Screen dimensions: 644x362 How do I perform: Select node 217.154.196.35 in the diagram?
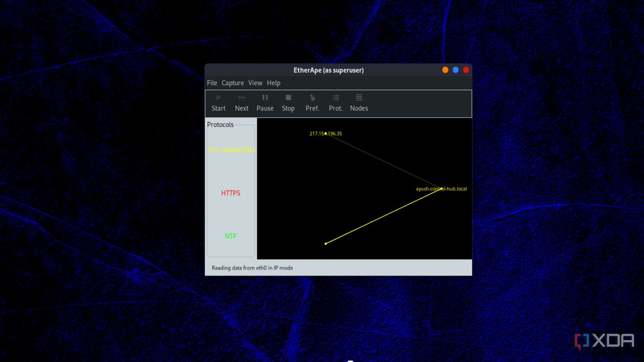tap(325, 134)
